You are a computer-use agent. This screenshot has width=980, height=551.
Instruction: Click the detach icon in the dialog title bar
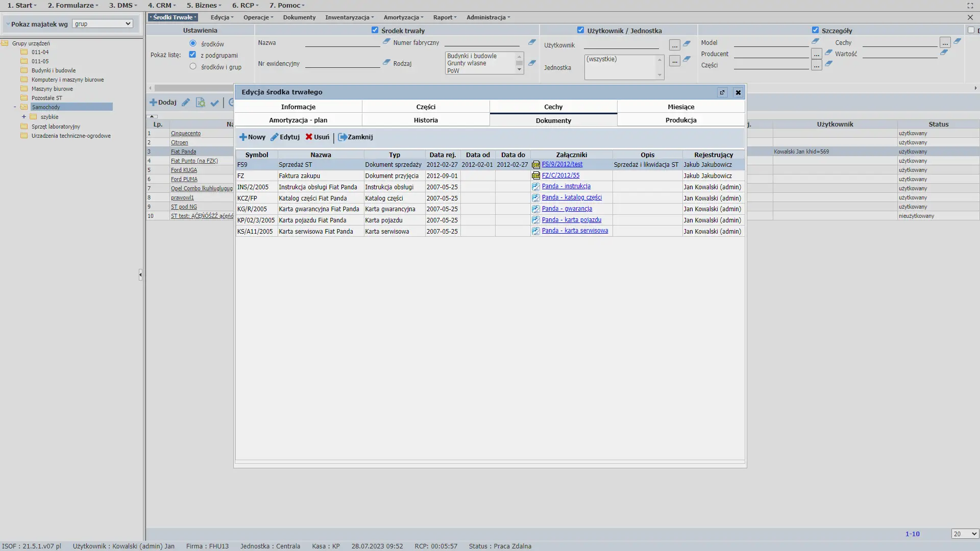(722, 92)
